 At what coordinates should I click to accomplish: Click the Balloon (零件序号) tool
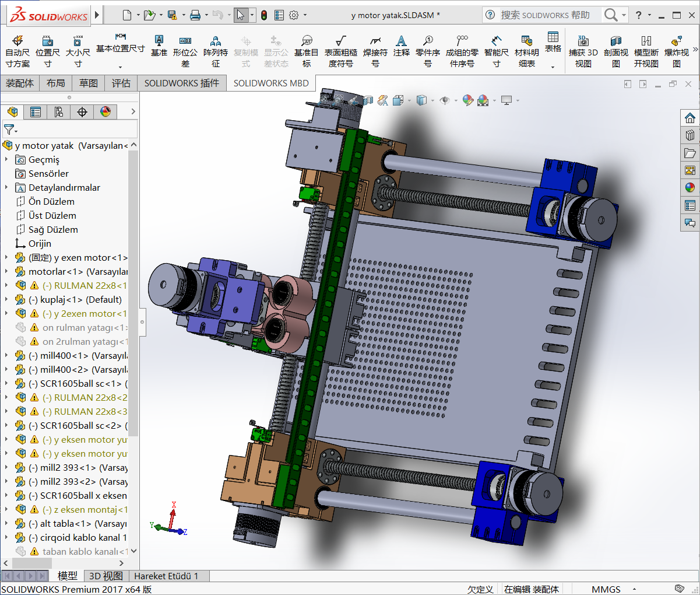click(x=428, y=51)
